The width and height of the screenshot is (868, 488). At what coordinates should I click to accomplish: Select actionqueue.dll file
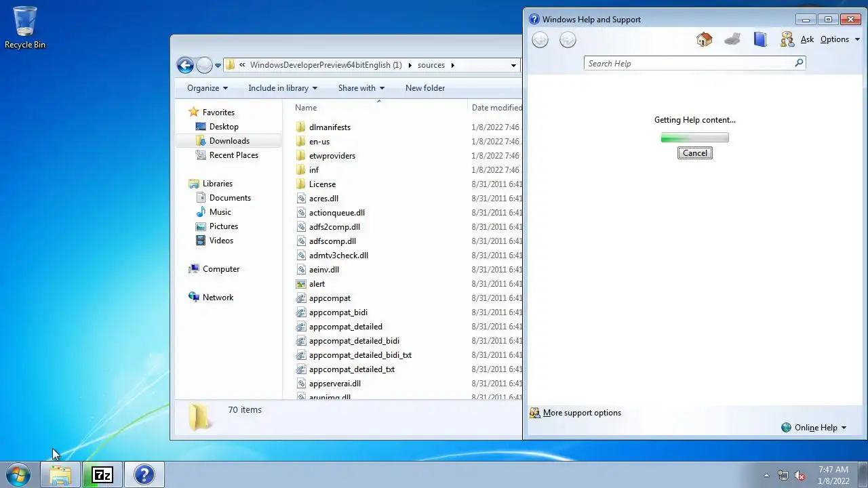tap(336, 212)
